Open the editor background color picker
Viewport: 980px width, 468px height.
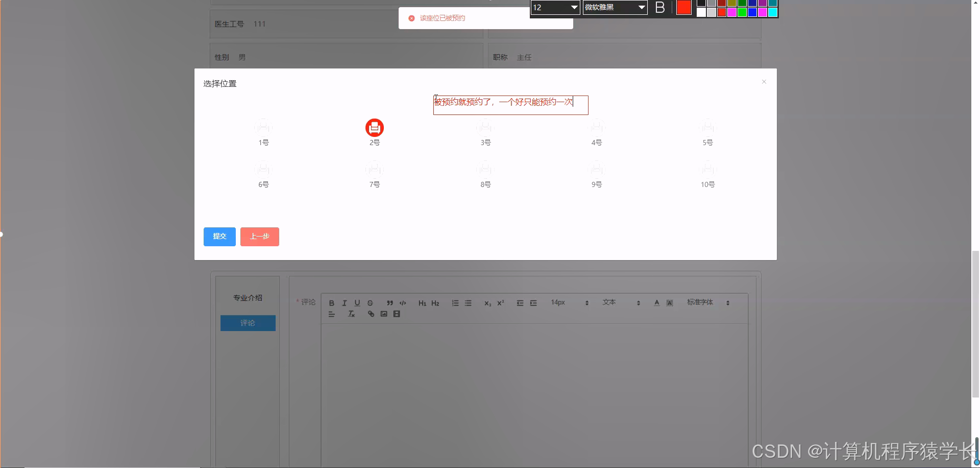pos(670,303)
